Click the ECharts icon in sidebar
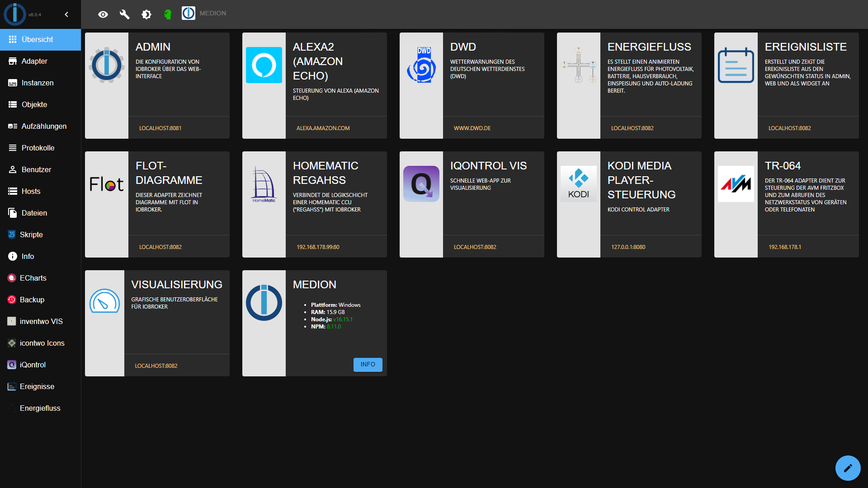This screenshot has width=868, height=488. [12, 278]
